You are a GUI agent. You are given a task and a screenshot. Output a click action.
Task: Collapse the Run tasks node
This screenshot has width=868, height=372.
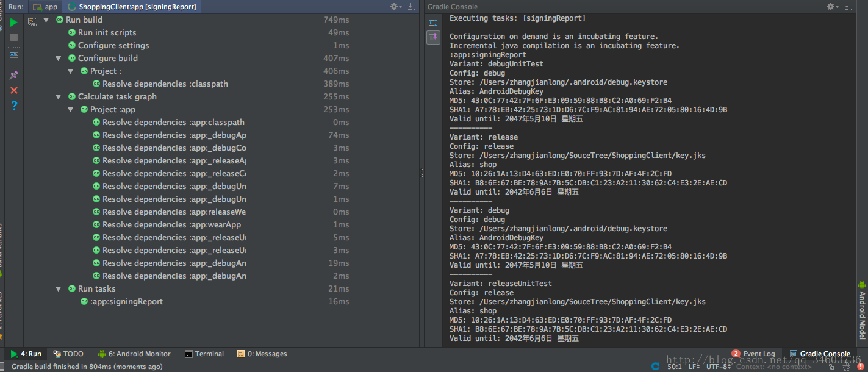[59, 288]
